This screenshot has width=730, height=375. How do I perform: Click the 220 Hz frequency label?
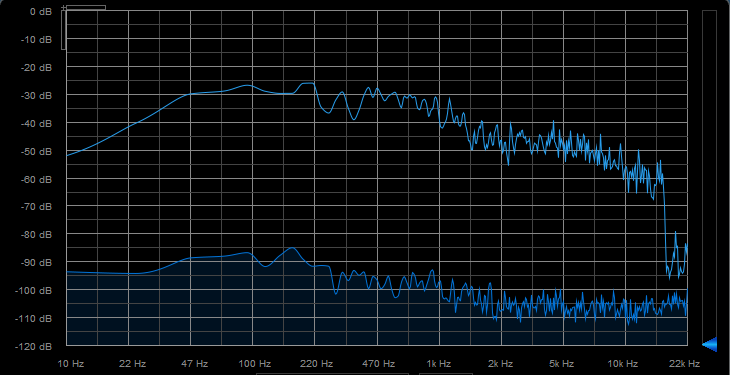tap(317, 363)
